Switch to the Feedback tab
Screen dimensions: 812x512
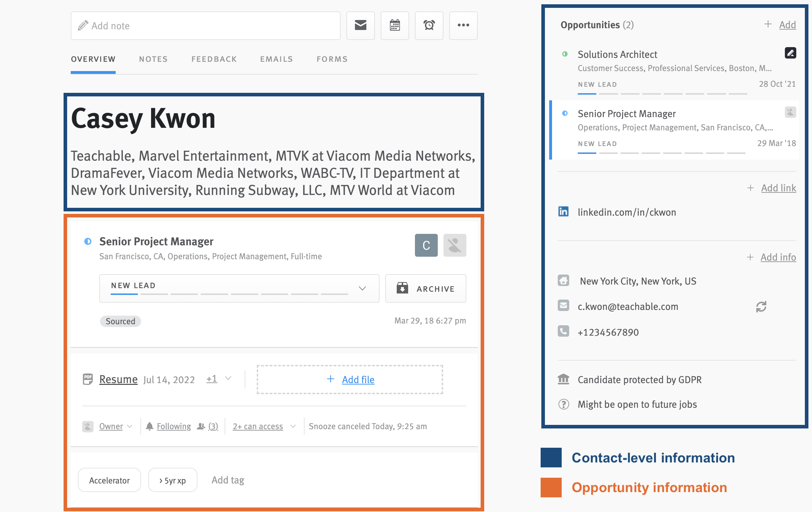(214, 59)
